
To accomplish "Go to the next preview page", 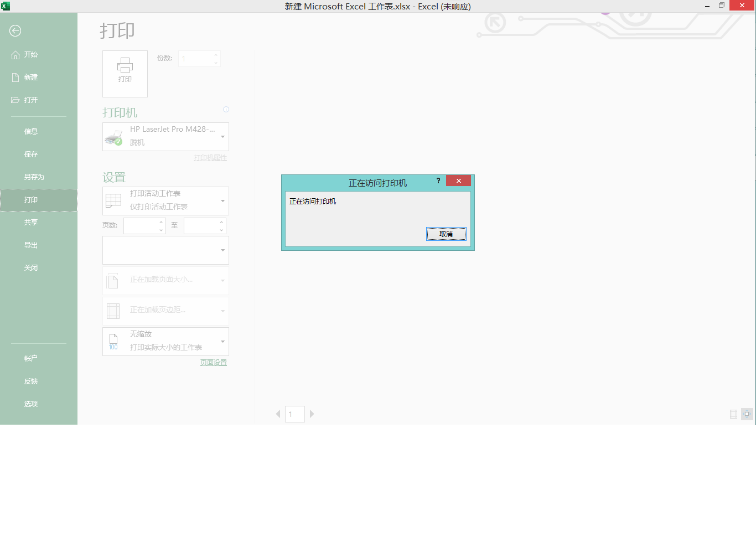I will [x=312, y=414].
